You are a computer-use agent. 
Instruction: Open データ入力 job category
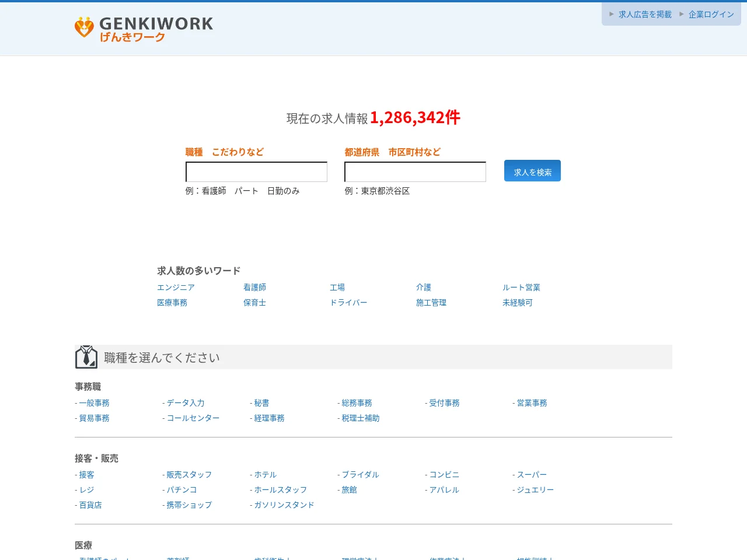[186, 403]
